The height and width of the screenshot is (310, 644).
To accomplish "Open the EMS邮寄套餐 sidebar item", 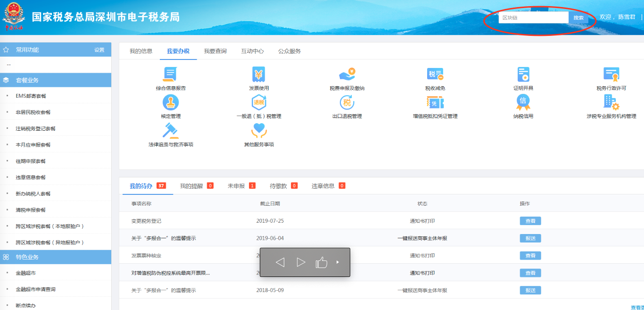I will tap(31, 96).
